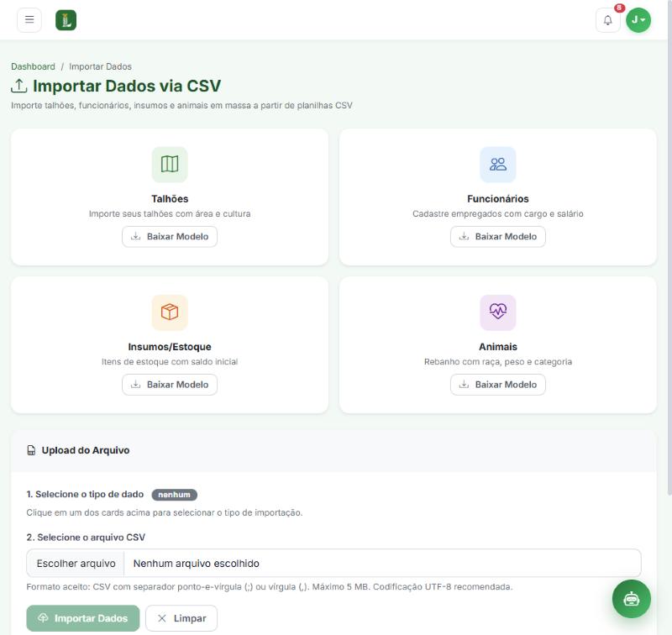Click 'Importar Dados' breadcrumb text
The height and width of the screenshot is (635, 672).
(x=100, y=66)
